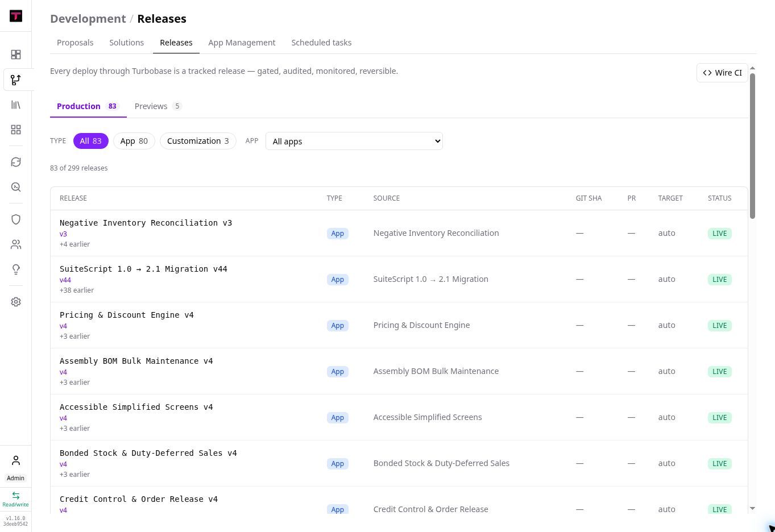Viewport: 775px width, 532px height.
Task: Expand +3 earlier under Pricing & Discount Engine
Action: pyautogui.click(x=75, y=336)
